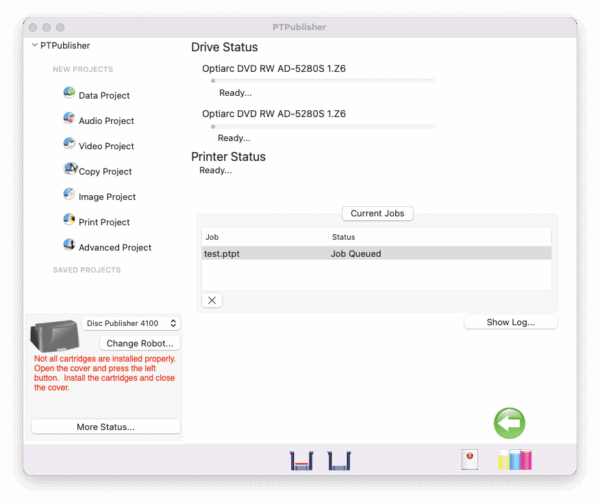Viewport: 600px width, 504px height.
Task: Click the Current Jobs tab
Action: tap(377, 213)
